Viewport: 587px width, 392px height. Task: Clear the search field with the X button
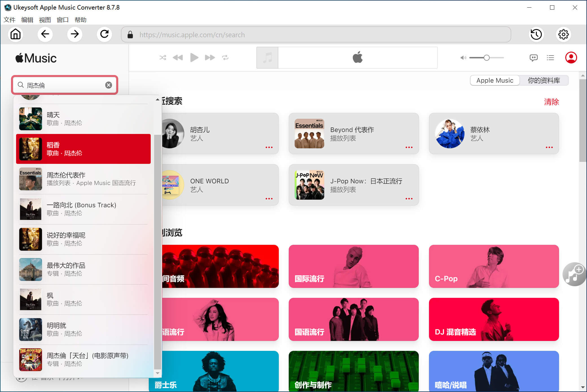[108, 85]
